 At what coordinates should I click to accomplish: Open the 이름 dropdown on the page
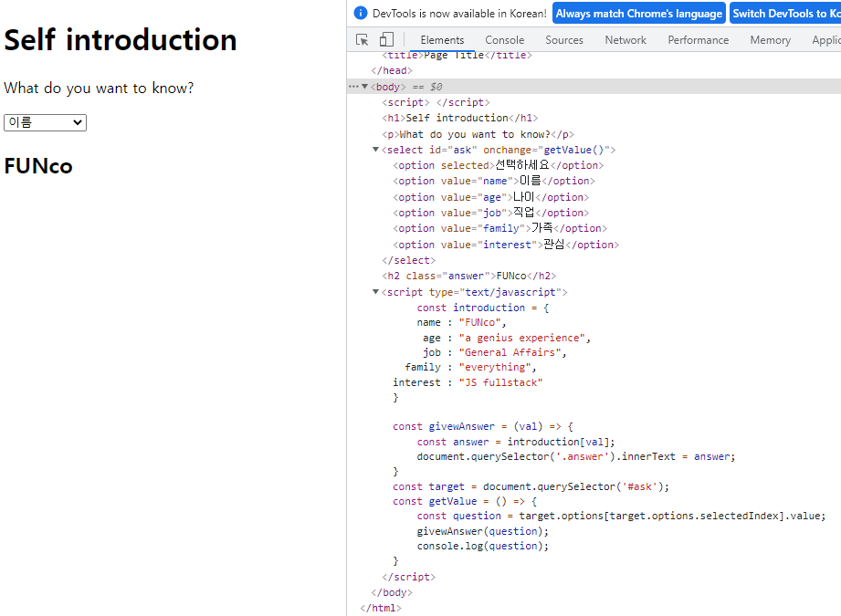(45, 122)
